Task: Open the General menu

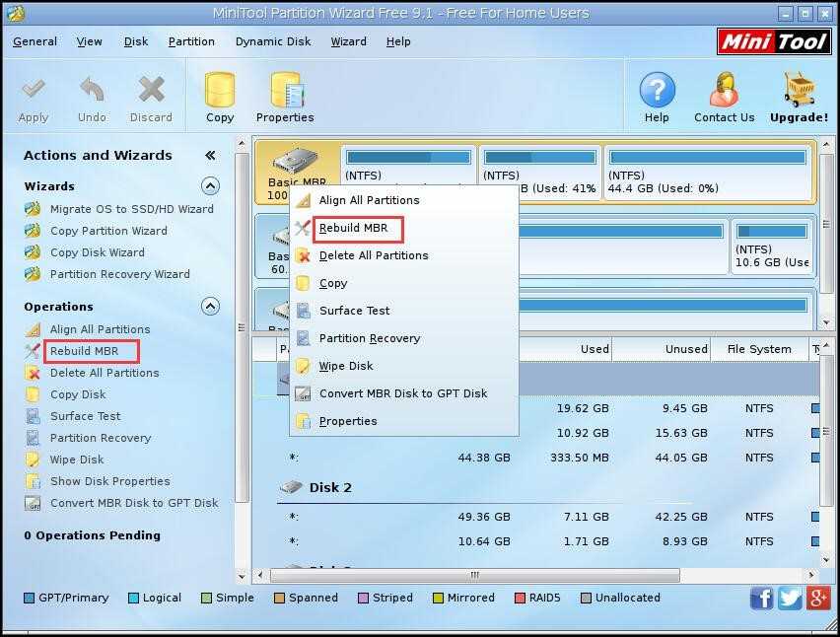Action: [x=35, y=41]
